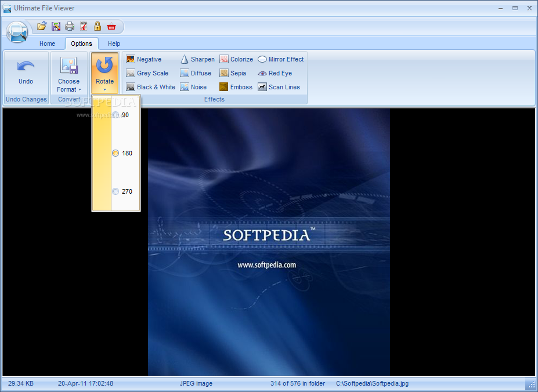Click the red basket quick-access icon
This screenshot has width=538, height=392.
pos(111,26)
